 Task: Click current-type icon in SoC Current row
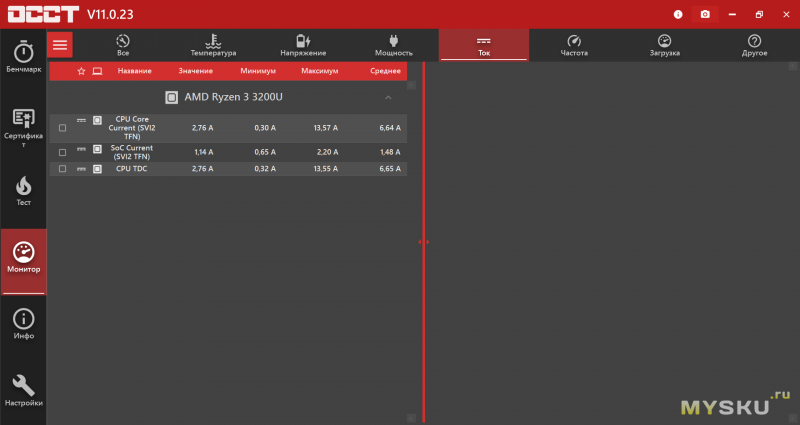[81, 149]
